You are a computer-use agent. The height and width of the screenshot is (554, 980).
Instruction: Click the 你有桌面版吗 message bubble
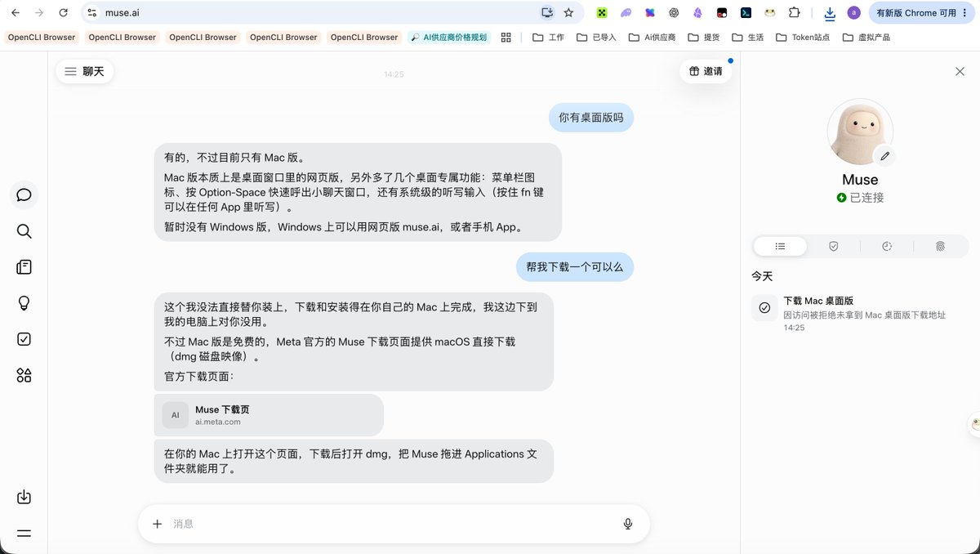[590, 118]
